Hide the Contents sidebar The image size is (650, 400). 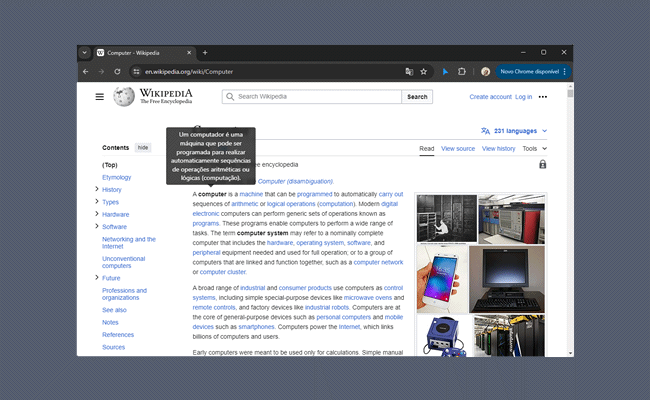143,148
